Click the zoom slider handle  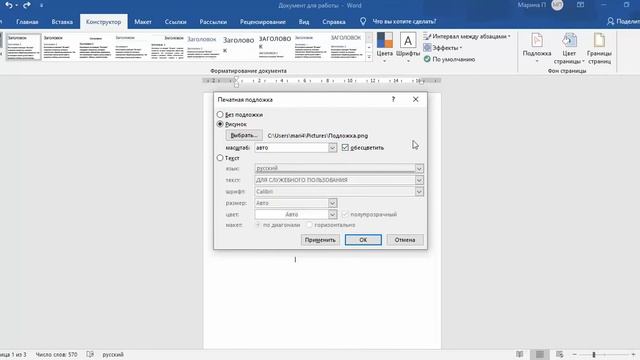[594, 354]
